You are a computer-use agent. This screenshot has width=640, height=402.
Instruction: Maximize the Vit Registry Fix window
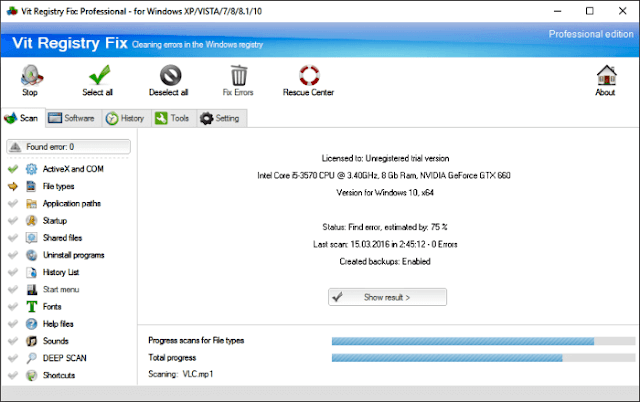[590, 11]
